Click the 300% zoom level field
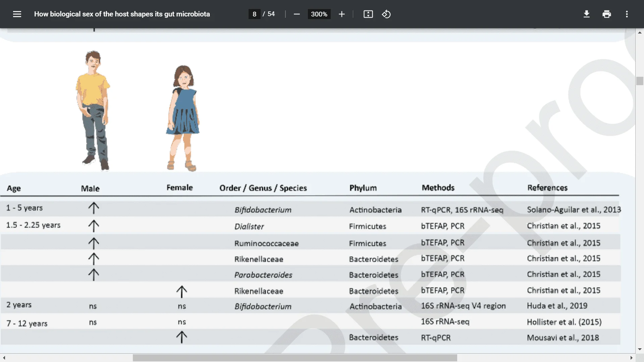644x362 pixels. click(x=319, y=14)
